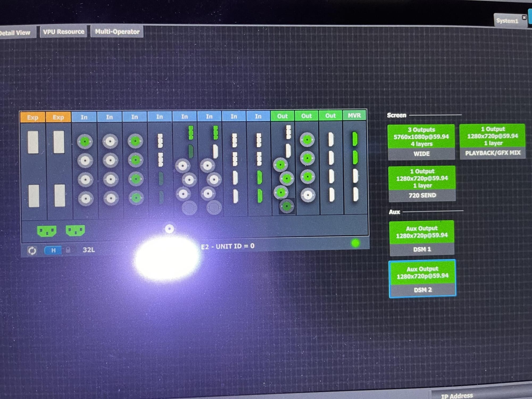Click the refresh icon on the E2 unit bar

(32, 251)
